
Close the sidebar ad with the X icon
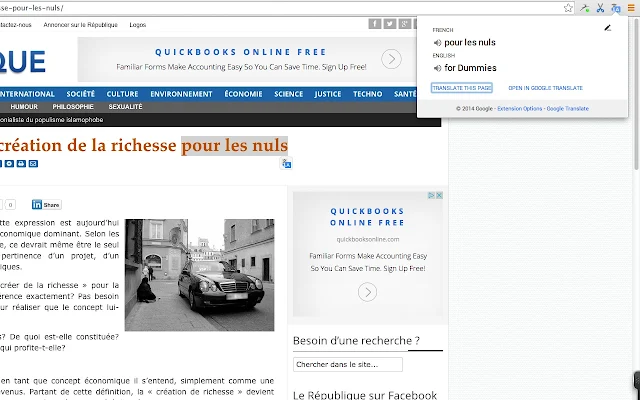point(439,196)
